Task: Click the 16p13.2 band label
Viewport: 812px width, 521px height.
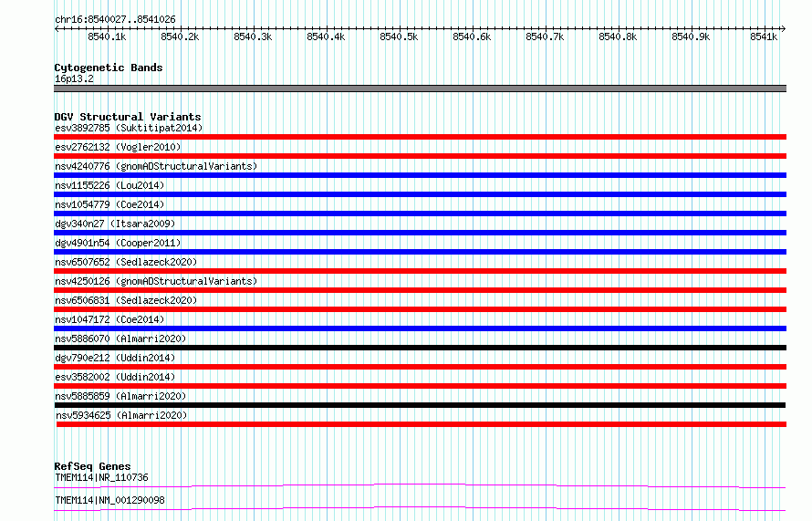Action: 74,78
